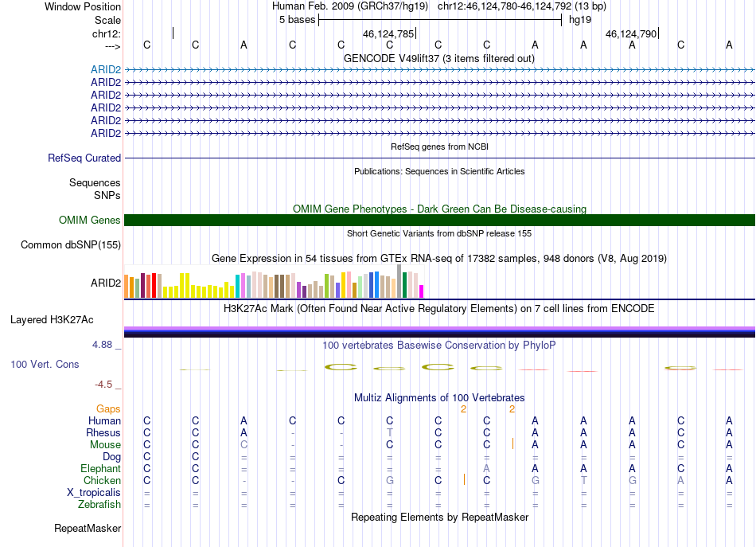The width and height of the screenshot is (756, 547).
Task: Open Publications: Sequences in Scientific Articles title
Action: point(439,171)
